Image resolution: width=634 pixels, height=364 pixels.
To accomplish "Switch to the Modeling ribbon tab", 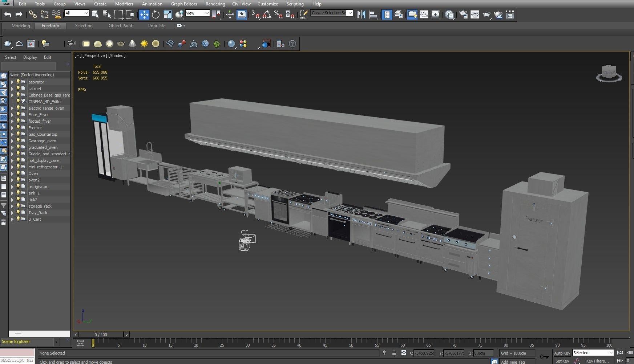I will pyautogui.click(x=21, y=26).
